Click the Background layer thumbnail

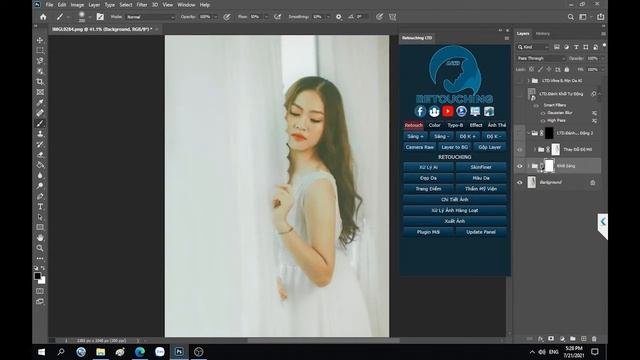tap(531, 182)
